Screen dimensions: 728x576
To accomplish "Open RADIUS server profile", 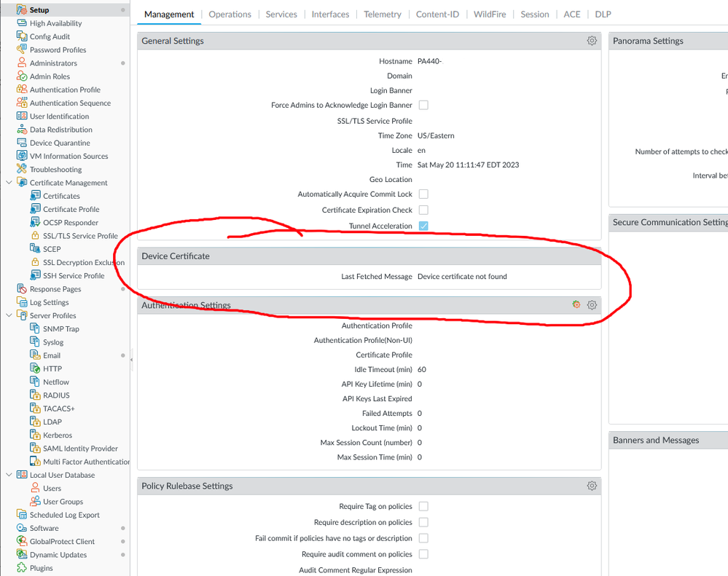I will tap(56, 395).
